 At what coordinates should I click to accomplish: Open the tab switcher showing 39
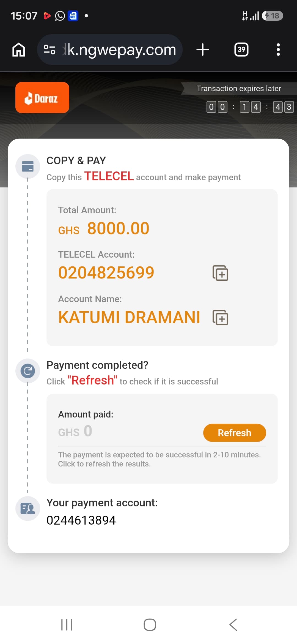tap(241, 50)
